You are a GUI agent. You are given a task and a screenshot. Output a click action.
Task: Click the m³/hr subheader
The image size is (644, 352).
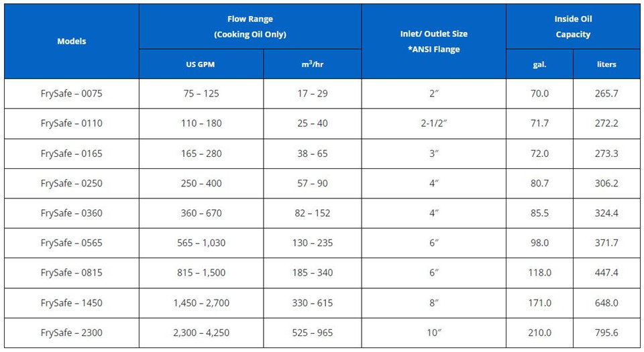(x=313, y=64)
